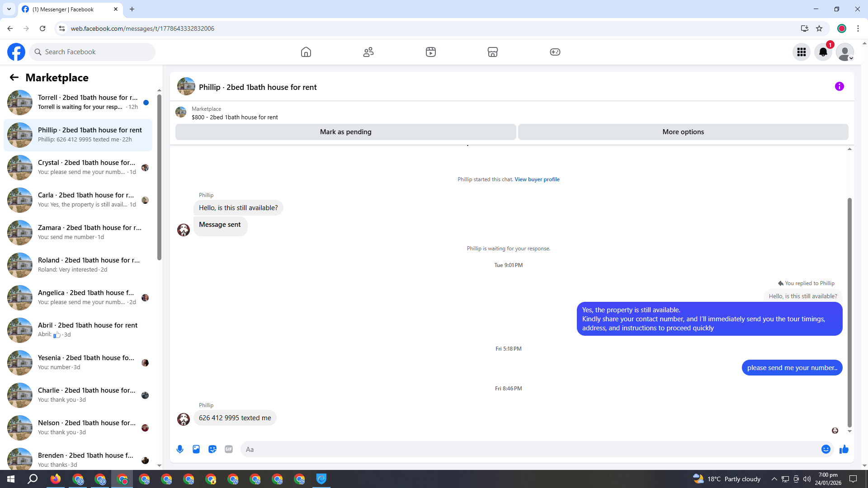Open More options for listing
Viewport: 868px width, 488px height.
click(x=683, y=132)
